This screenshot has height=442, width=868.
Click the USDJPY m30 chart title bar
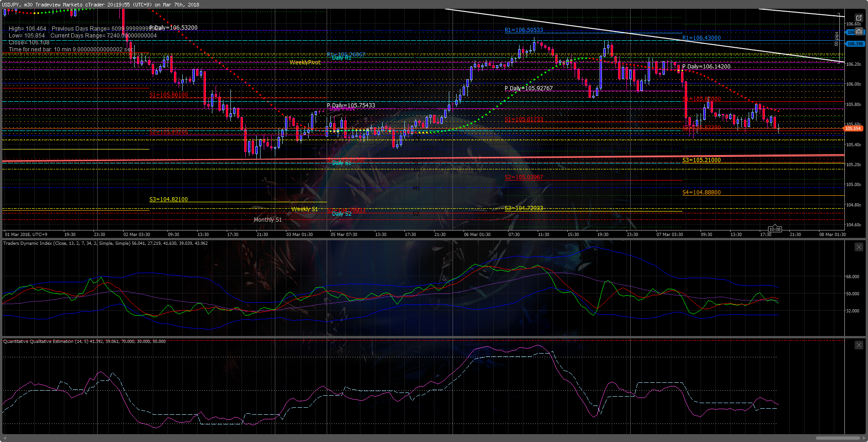click(x=93, y=5)
